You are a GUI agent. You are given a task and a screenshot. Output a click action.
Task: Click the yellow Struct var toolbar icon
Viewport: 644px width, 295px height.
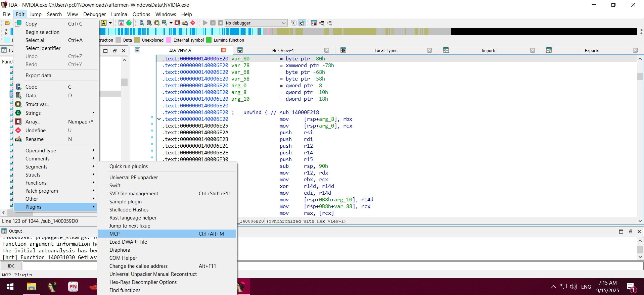157,23
